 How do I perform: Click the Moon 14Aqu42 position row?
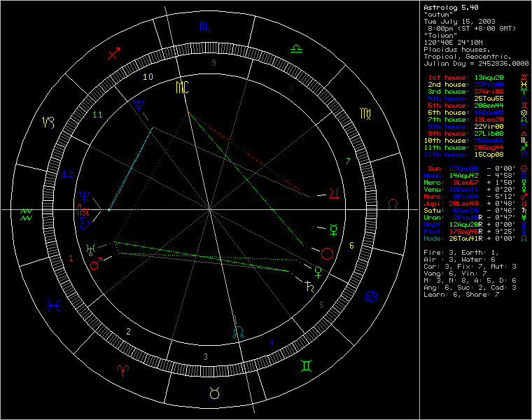(x=470, y=176)
